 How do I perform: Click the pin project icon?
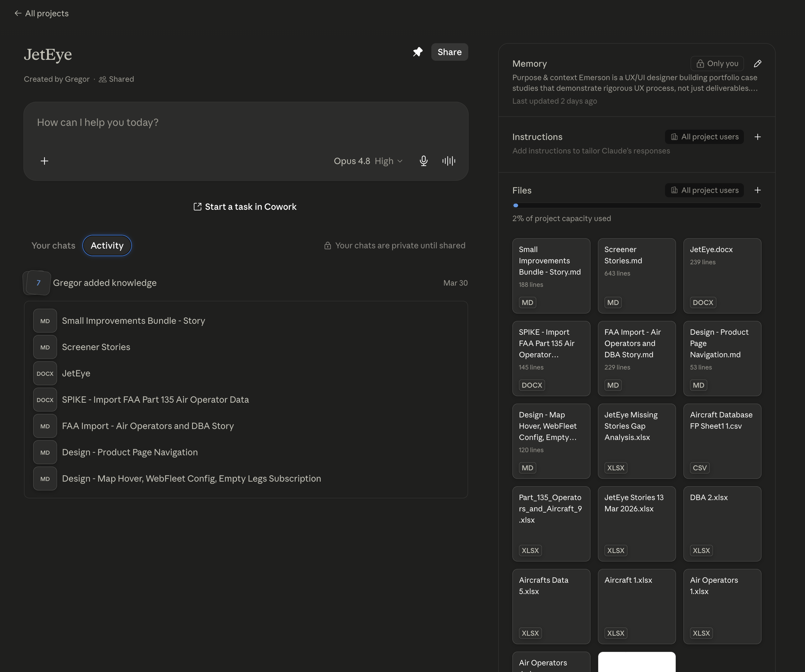point(418,52)
